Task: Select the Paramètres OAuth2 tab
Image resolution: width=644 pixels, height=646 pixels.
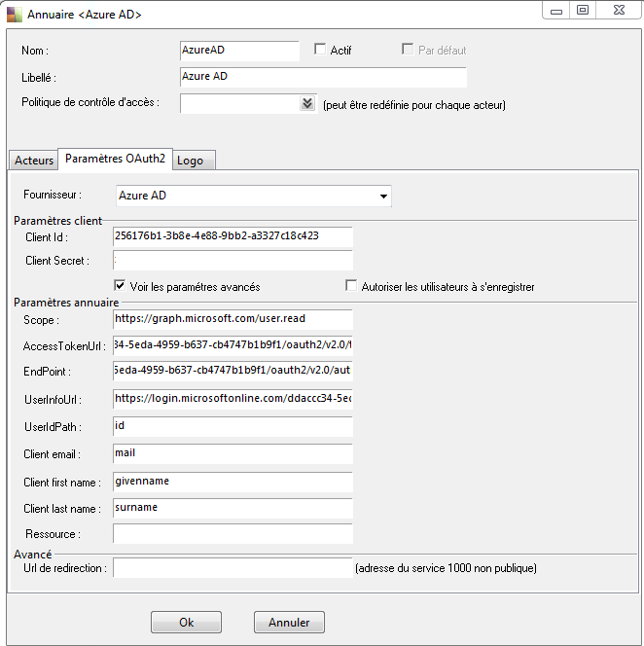Action: click(116, 159)
